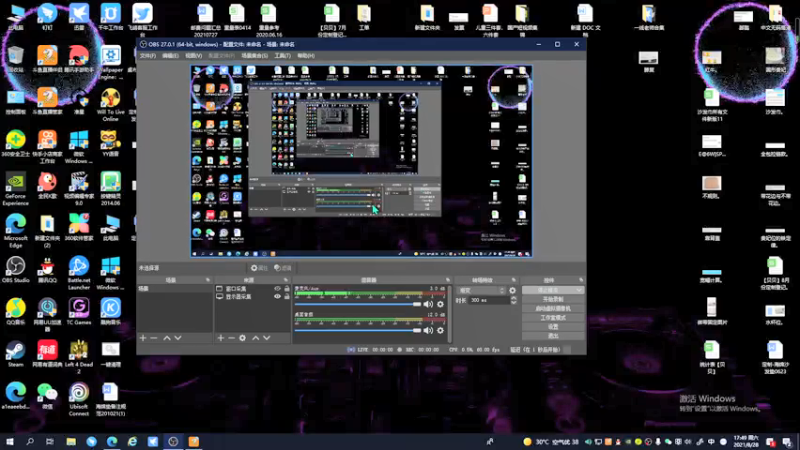
Task: Mute the 桌面音频 desktop audio channel
Action: pyautogui.click(x=428, y=330)
